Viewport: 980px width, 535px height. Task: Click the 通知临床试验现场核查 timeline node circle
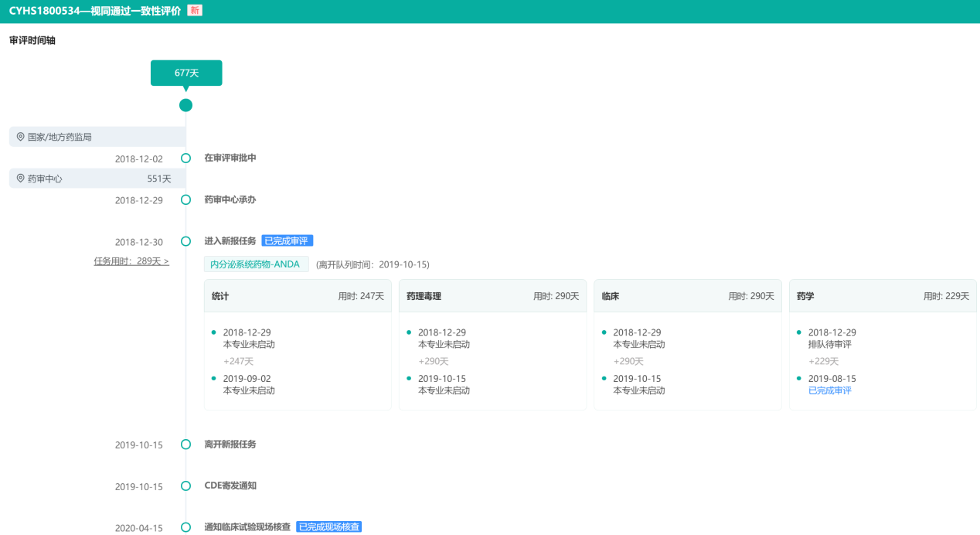click(185, 527)
